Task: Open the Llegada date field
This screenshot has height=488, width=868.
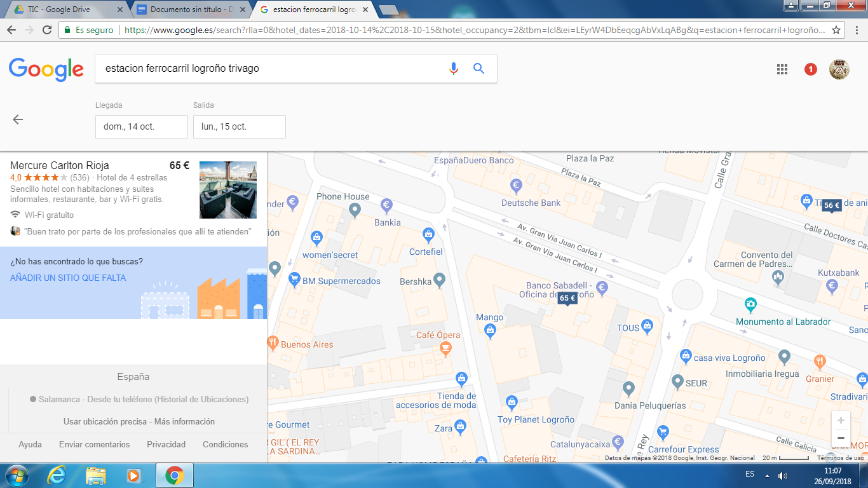Action: [142, 126]
